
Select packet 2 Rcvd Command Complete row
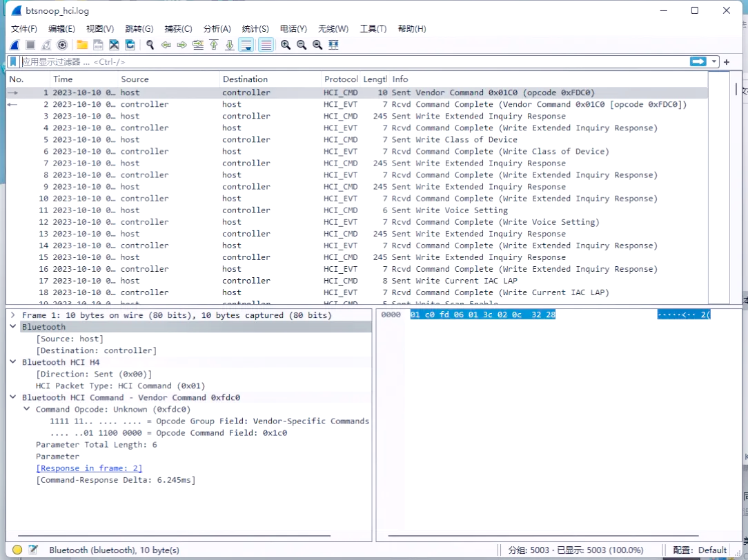point(357,104)
